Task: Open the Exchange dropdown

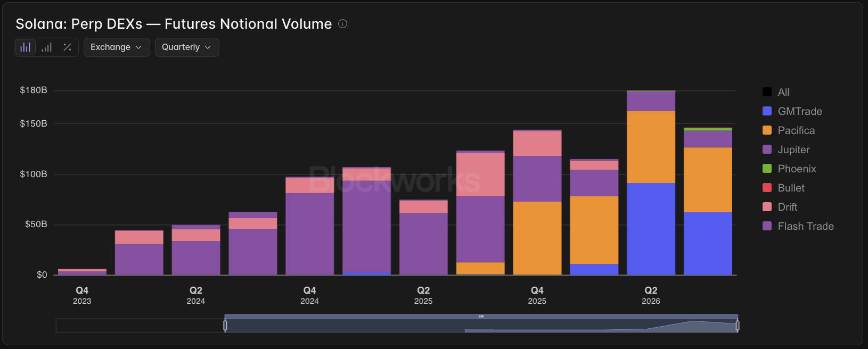Action: [117, 47]
